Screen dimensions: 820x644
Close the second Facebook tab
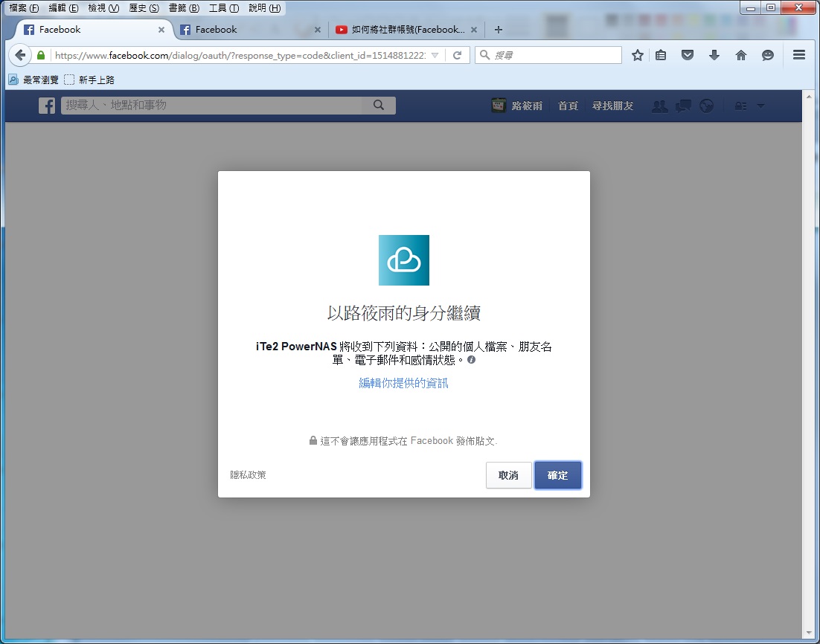point(318,30)
